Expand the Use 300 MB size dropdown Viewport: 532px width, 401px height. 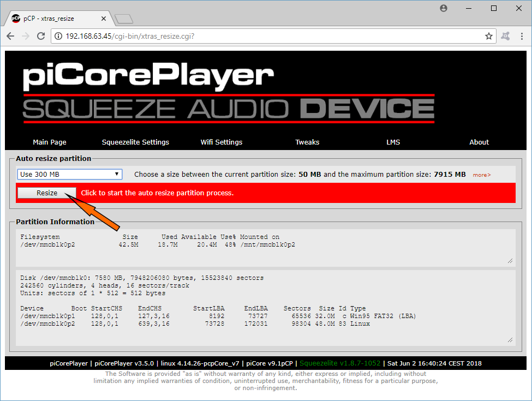tap(69, 175)
